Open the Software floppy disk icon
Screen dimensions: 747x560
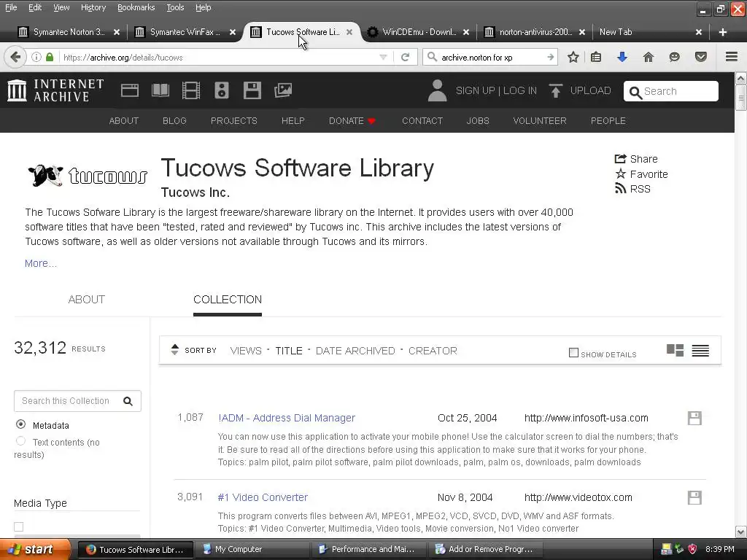coord(252,90)
